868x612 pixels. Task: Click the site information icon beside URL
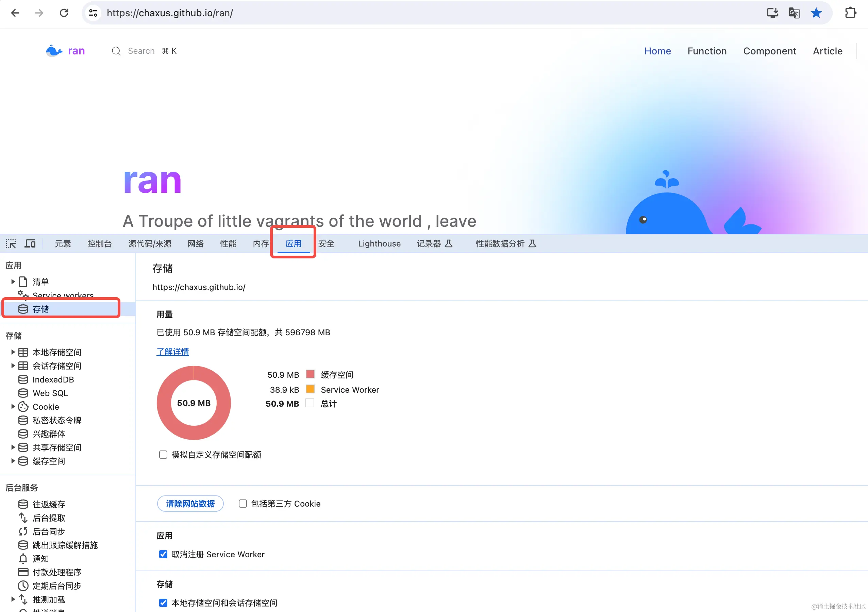click(x=93, y=13)
